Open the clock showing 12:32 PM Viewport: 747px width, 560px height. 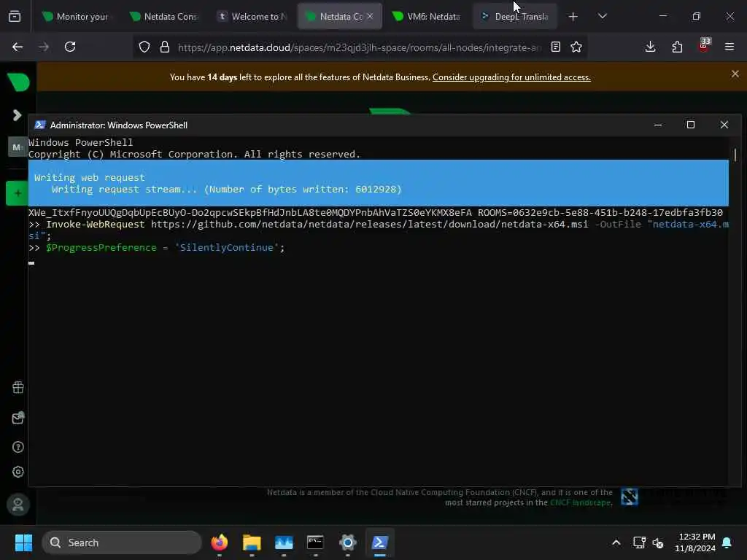tap(695, 542)
